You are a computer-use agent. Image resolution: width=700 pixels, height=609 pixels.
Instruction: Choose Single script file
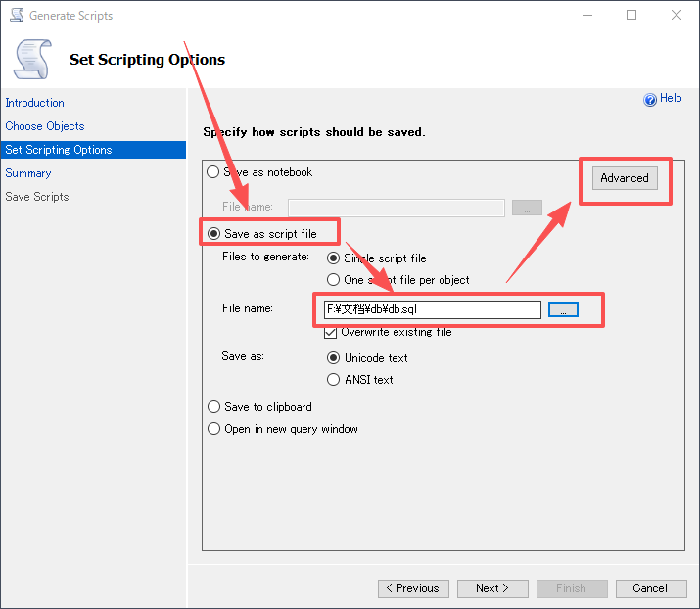(x=334, y=258)
